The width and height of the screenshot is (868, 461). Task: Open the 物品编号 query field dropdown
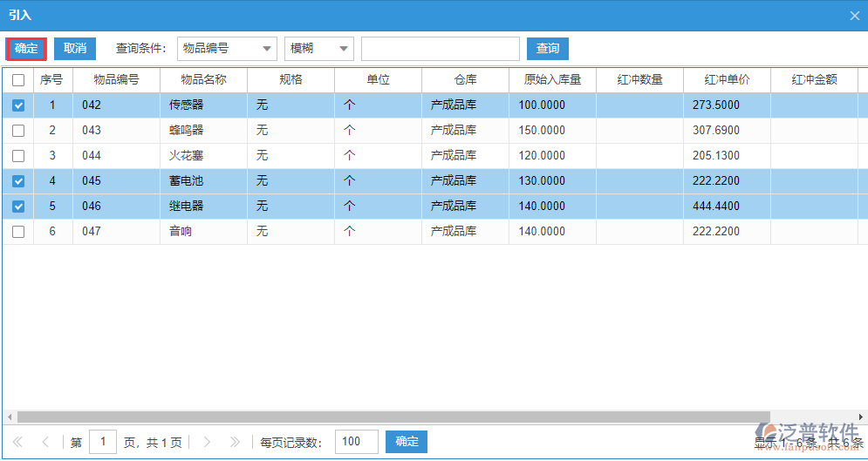tap(227, 49)
